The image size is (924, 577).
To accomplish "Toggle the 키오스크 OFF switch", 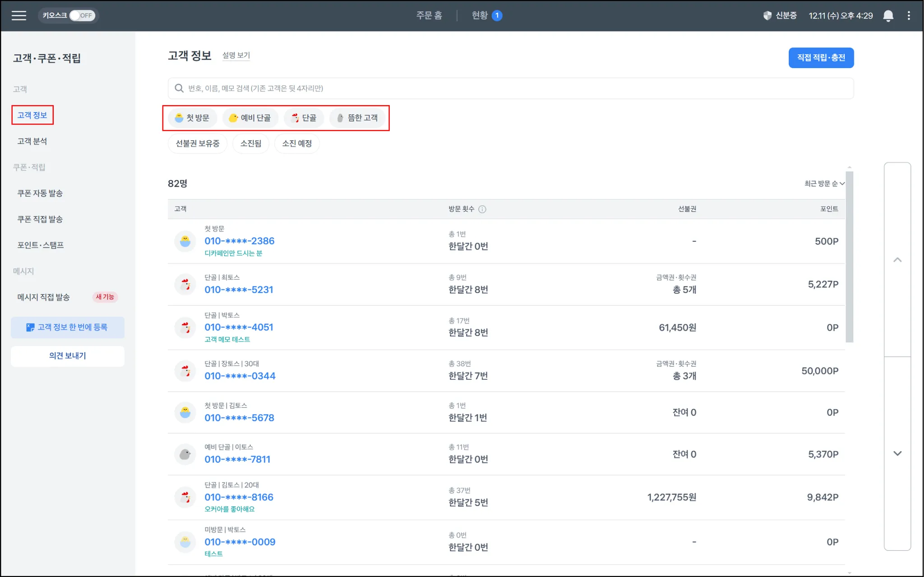I will pyautogui.click(x=82, y=16).
